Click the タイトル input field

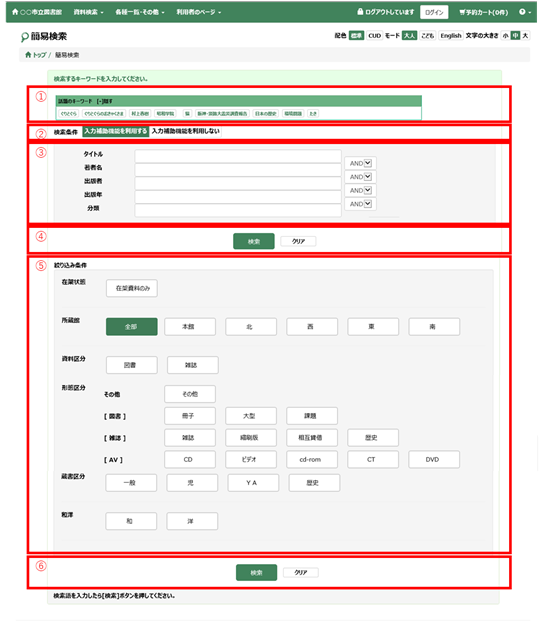(238, 156)
